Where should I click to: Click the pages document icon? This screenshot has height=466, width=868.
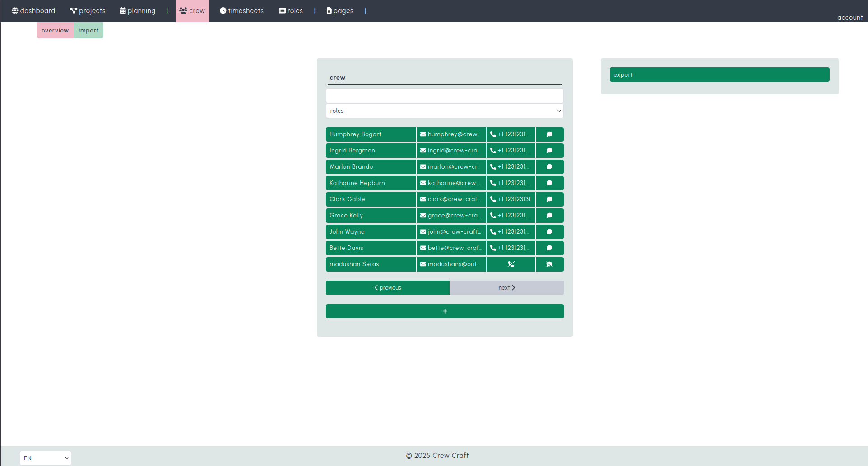pyautogui.click(x=328, y=10)
